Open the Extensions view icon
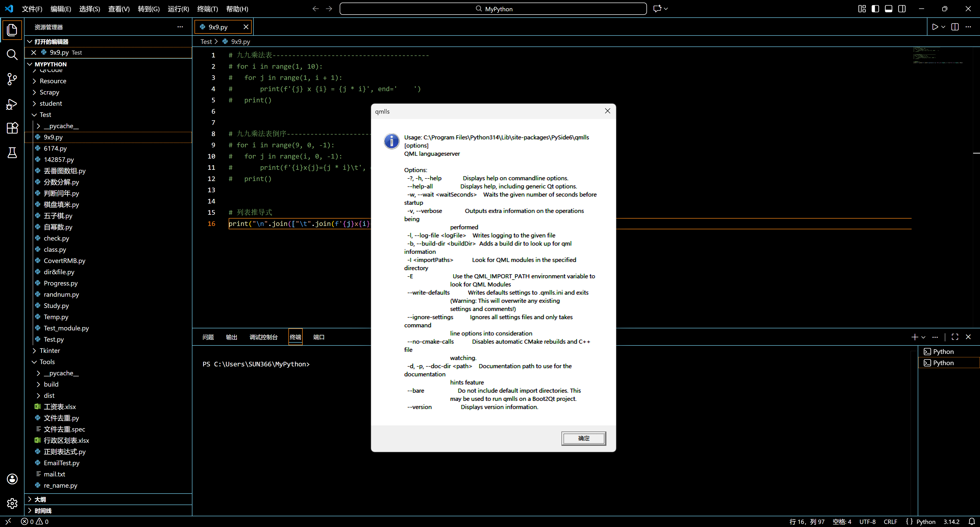The height and width of the screenshot is (527, 980). (x=12, y=128)
